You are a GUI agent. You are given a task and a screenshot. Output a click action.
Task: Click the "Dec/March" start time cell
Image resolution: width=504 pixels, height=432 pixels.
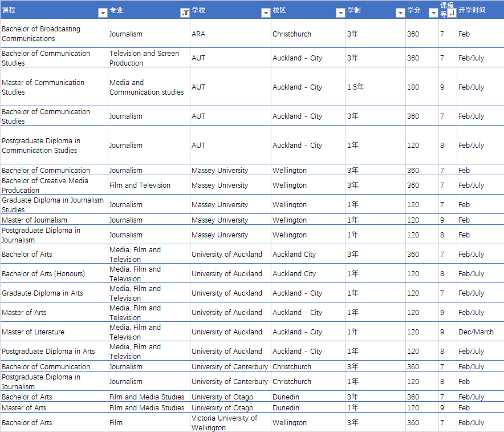(480, 332)
